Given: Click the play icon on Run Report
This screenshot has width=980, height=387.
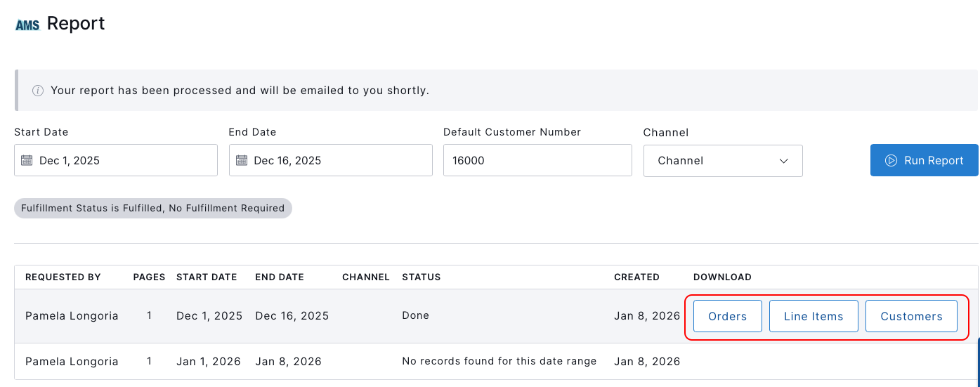Looking at the screenshot, I should click(891, 160).
